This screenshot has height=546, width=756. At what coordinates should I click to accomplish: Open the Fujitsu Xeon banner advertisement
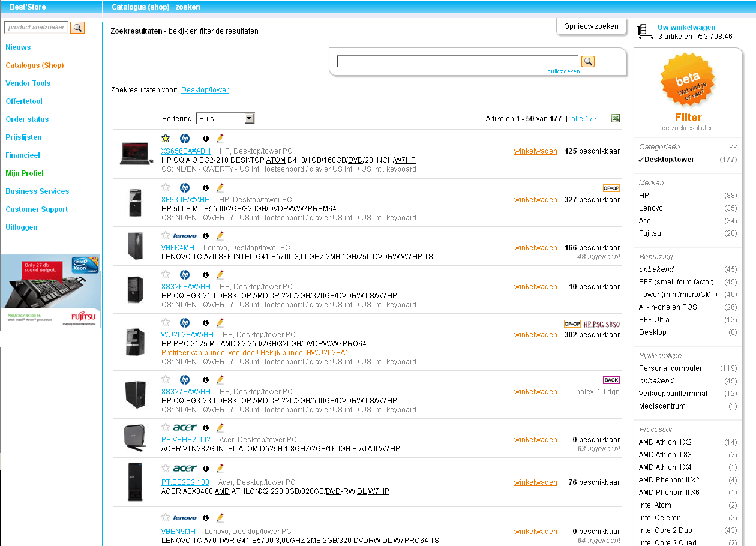pos(50,292)
